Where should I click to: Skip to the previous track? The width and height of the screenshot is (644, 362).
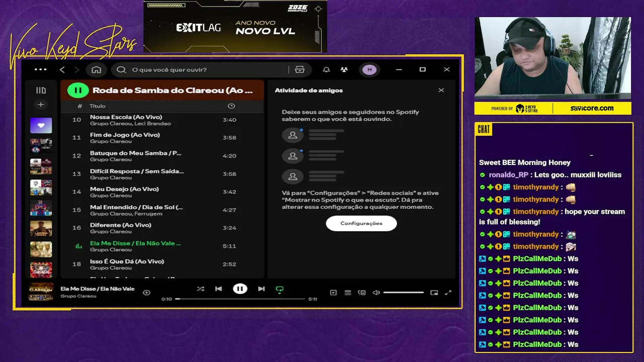[x=218, y=289]
